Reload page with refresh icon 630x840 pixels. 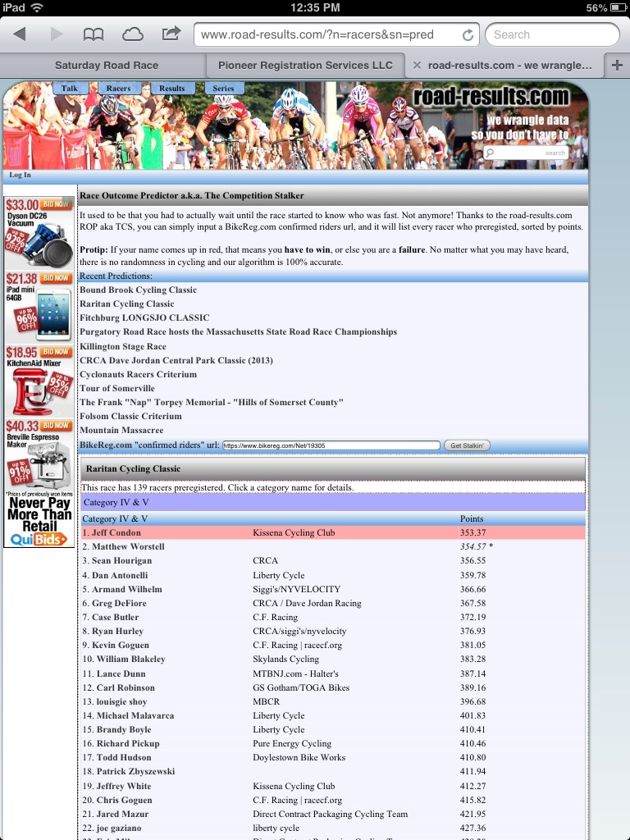468,34
